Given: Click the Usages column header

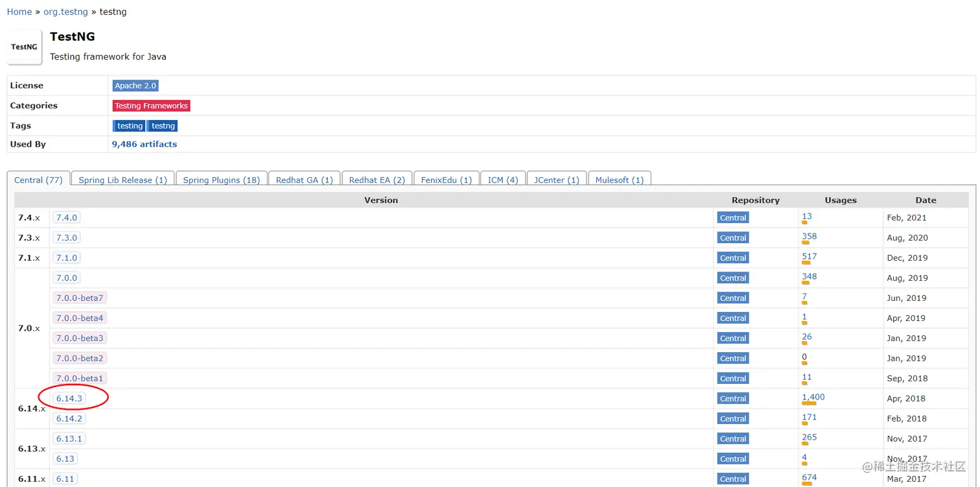Looking at the screenshot, I should [x=841, y=200].
